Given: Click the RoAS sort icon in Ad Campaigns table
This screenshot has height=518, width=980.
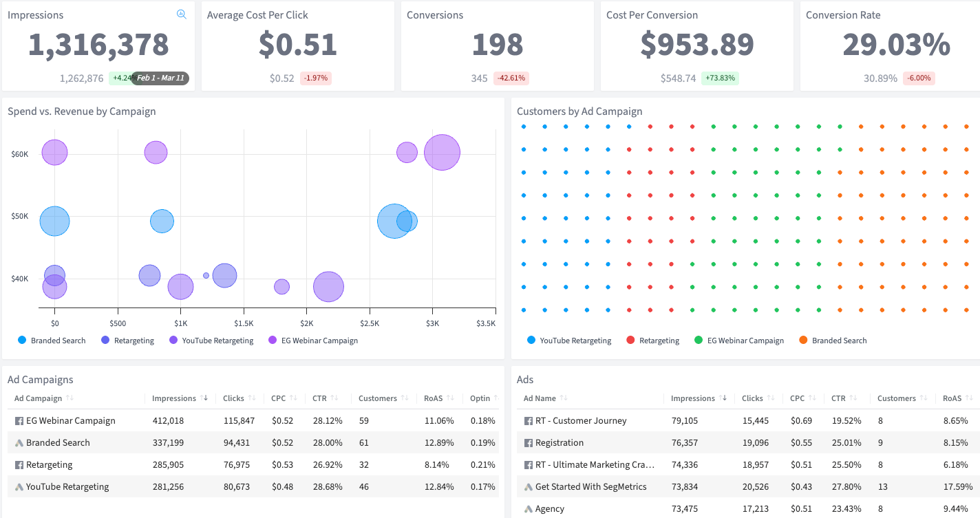Looking at the screenshot, I should coord(450,398).
